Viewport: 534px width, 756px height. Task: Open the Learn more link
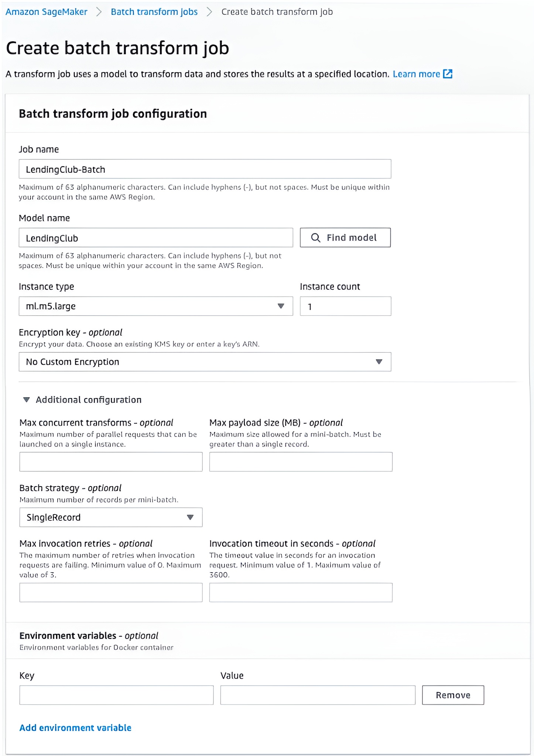point(416,74)
